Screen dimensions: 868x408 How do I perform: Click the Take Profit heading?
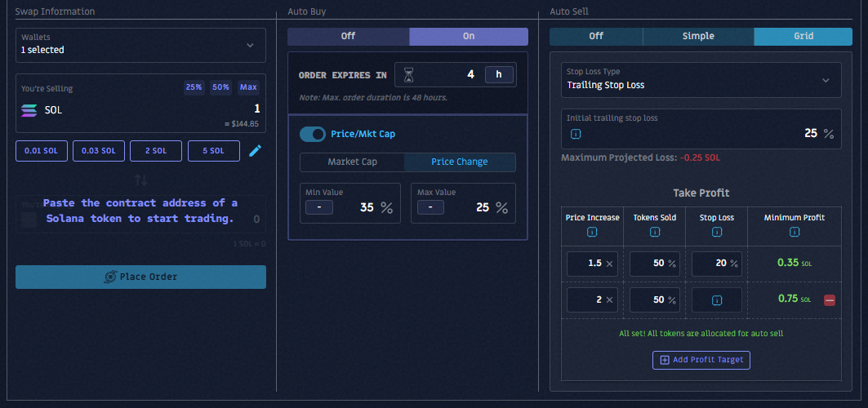[701, 193]
